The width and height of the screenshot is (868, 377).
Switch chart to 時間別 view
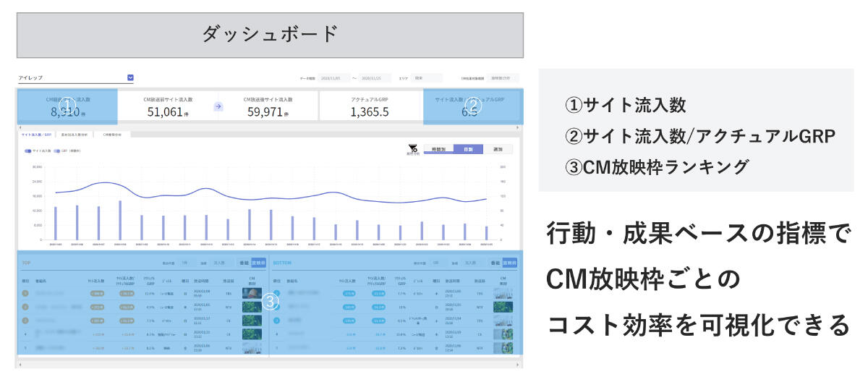(438, 149)
